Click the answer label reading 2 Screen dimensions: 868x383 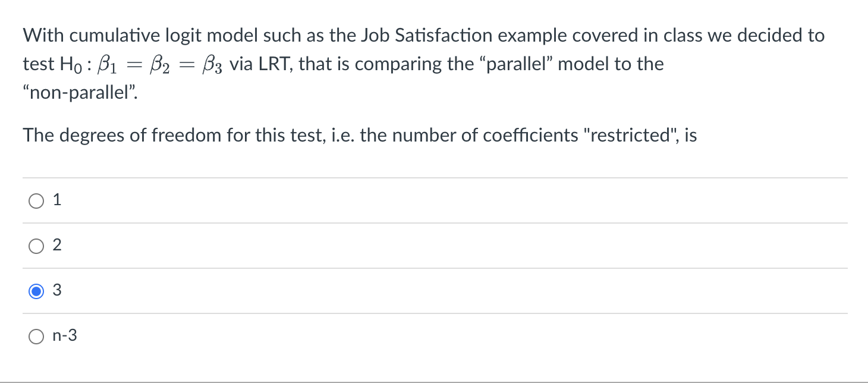56,244
